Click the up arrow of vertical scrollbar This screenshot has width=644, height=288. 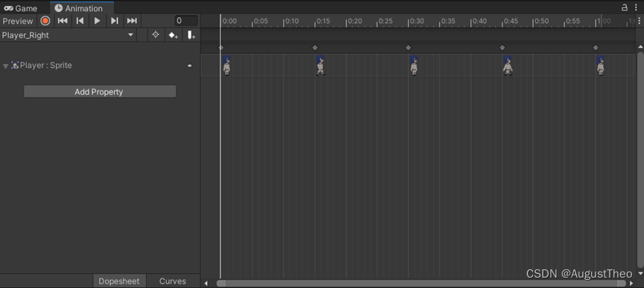coord(640,47)
